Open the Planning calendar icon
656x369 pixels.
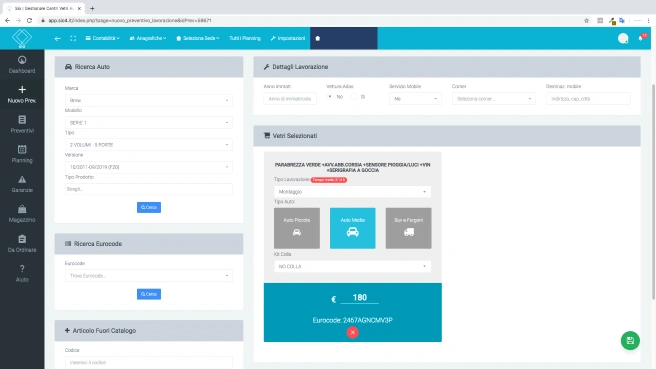(22, 149)
